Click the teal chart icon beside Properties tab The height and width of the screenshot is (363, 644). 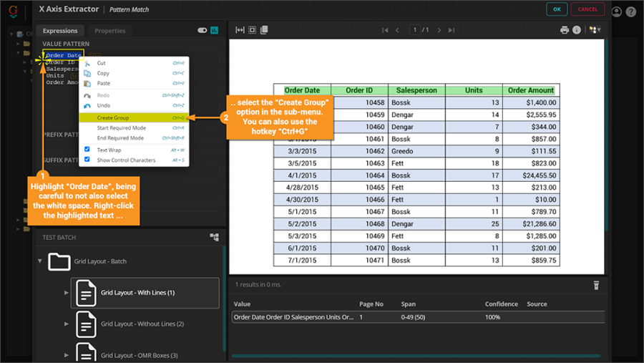coord(214,31)
